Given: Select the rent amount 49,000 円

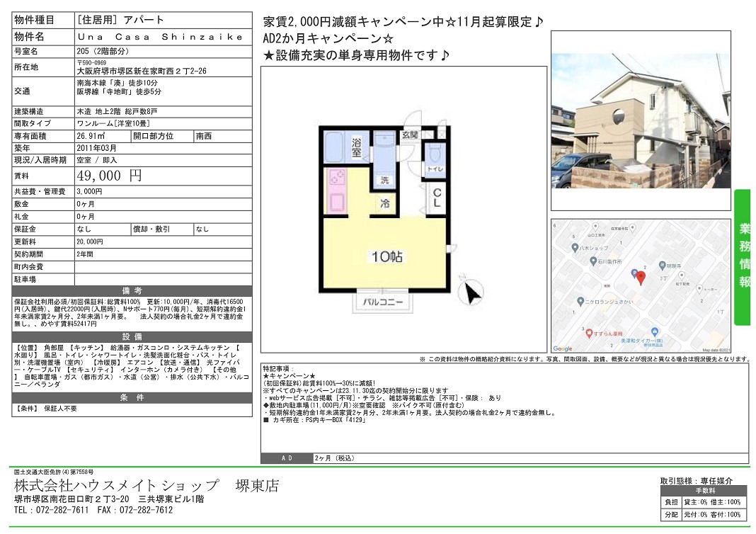Looking at the screenshot, I should (110, 176).
